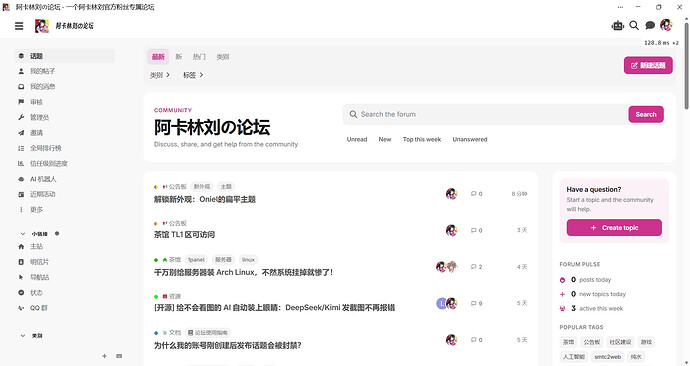690x366 pixels.
Task: Open topic 为什么我的账号刚创建后发布话题会被封禁?
Action: point(228,345)
